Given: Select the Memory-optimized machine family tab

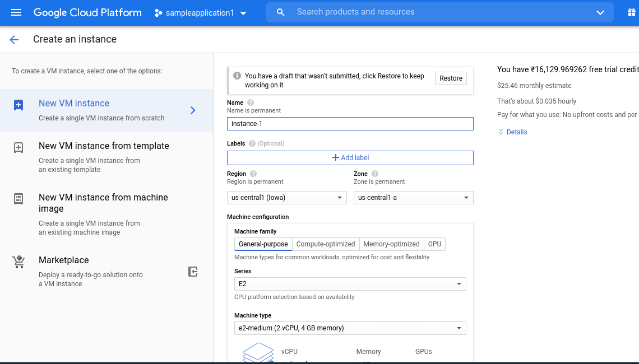Looking at the screenshot, I should pos(391,244).
